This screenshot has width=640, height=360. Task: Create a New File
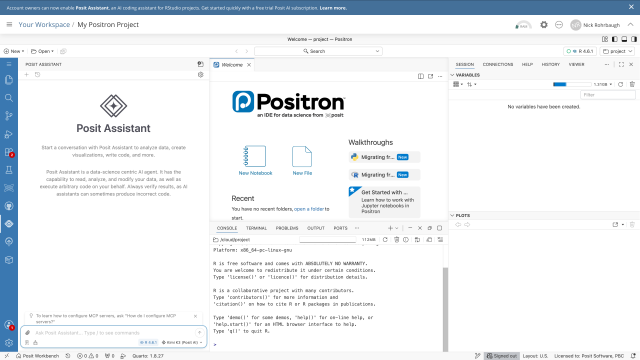tap(302, 160)
